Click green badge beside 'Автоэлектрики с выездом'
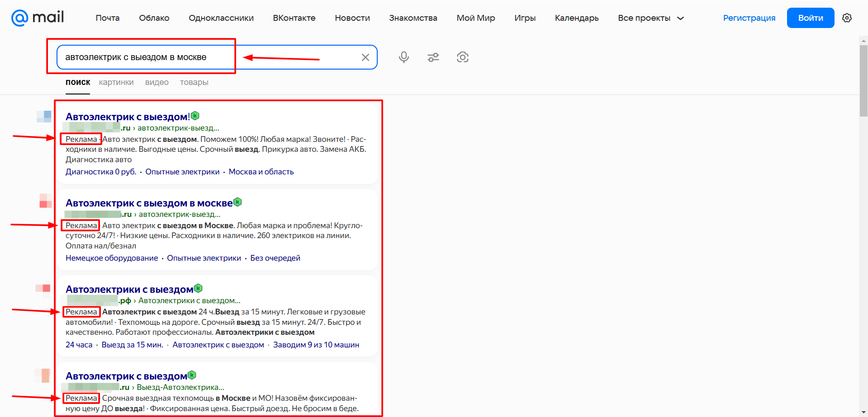 (x=198, y=288)
